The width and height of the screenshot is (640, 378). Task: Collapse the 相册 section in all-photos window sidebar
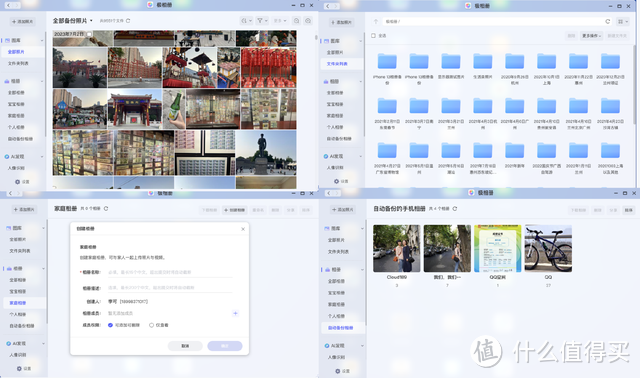tap(42, 81)
